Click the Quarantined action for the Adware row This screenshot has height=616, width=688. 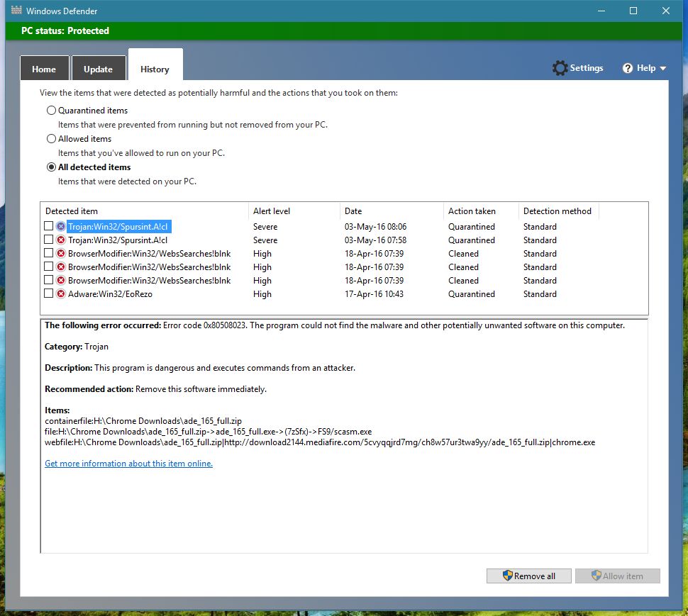471,293
